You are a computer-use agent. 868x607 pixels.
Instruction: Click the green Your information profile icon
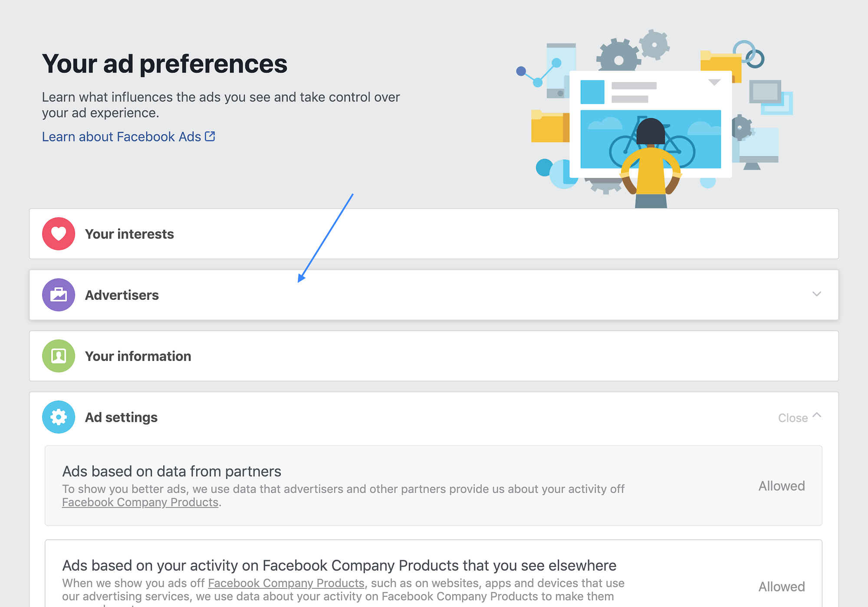point(59,356)
